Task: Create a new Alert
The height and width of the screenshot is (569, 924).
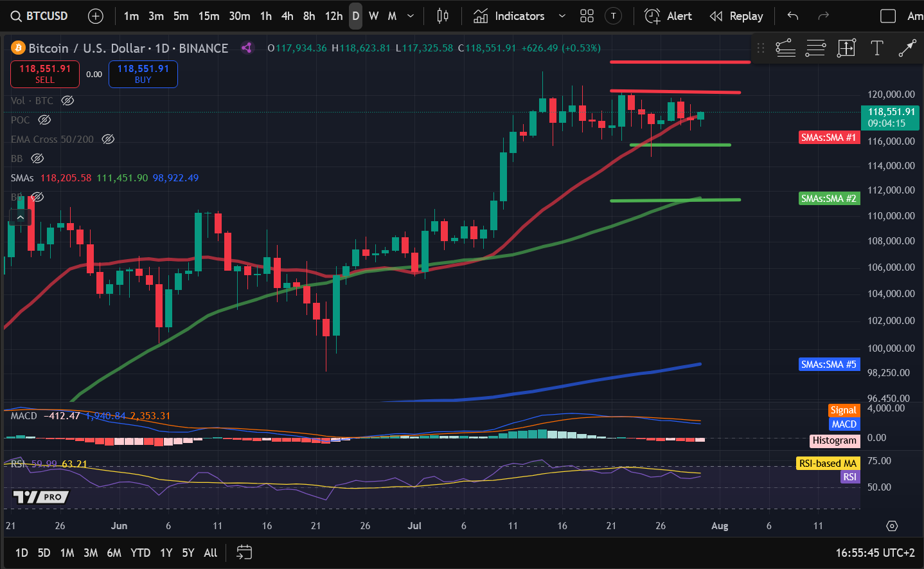Action: 668,16
